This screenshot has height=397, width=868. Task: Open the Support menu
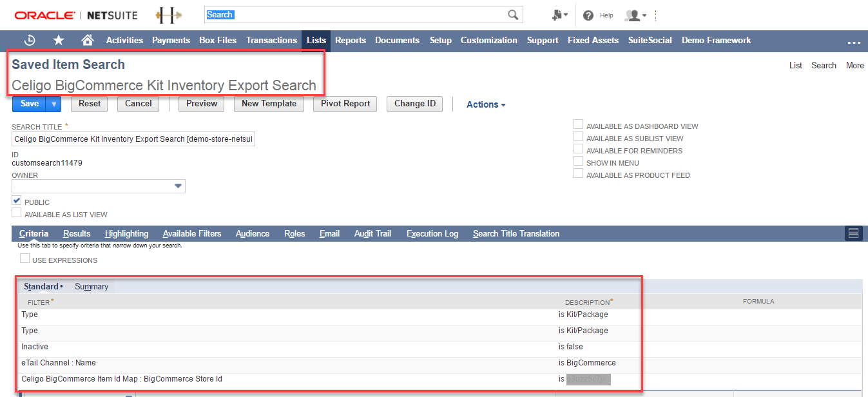[x=543, y=40]
